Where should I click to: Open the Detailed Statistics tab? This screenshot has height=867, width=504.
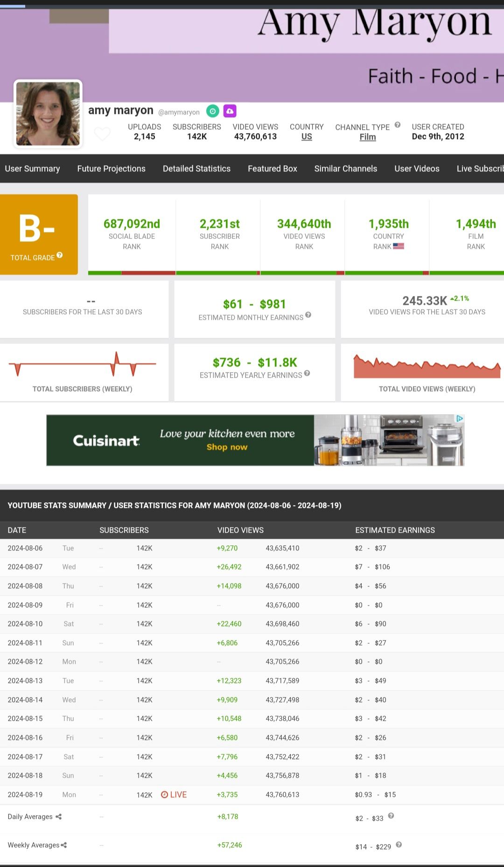[x=196, y=169]
